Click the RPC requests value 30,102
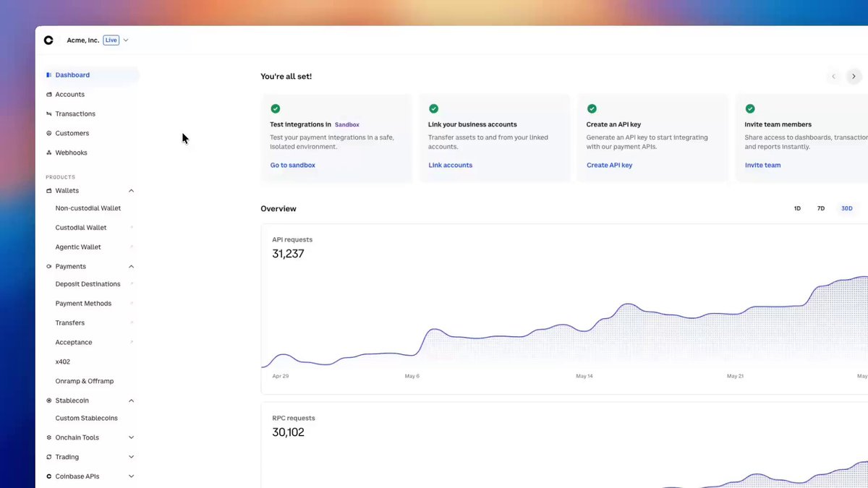 coord(289,432)
